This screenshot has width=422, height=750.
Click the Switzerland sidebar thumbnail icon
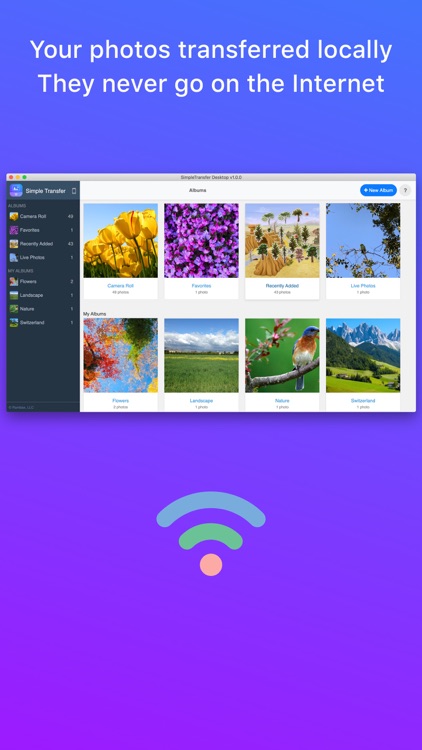click(x=14, y=322)
